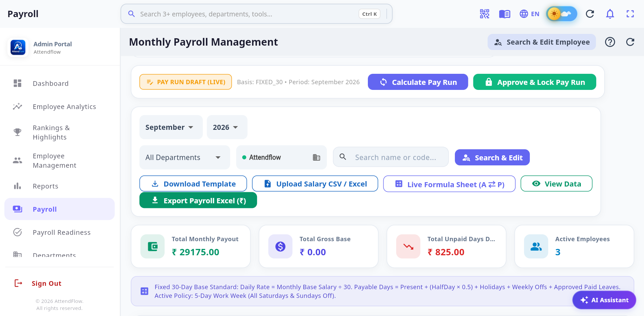
Task: Open Dashboard from sidebar
Action: click(59, 83)
